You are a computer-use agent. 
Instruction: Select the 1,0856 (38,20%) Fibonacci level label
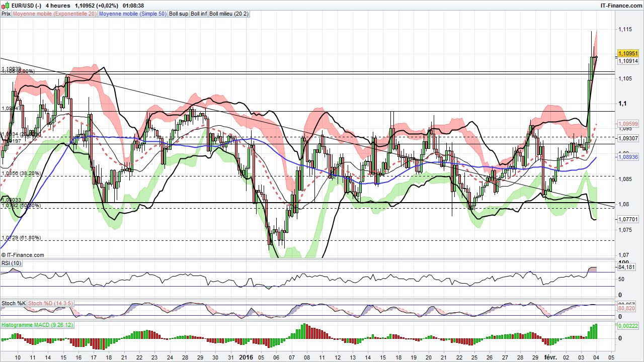(21, 173)
